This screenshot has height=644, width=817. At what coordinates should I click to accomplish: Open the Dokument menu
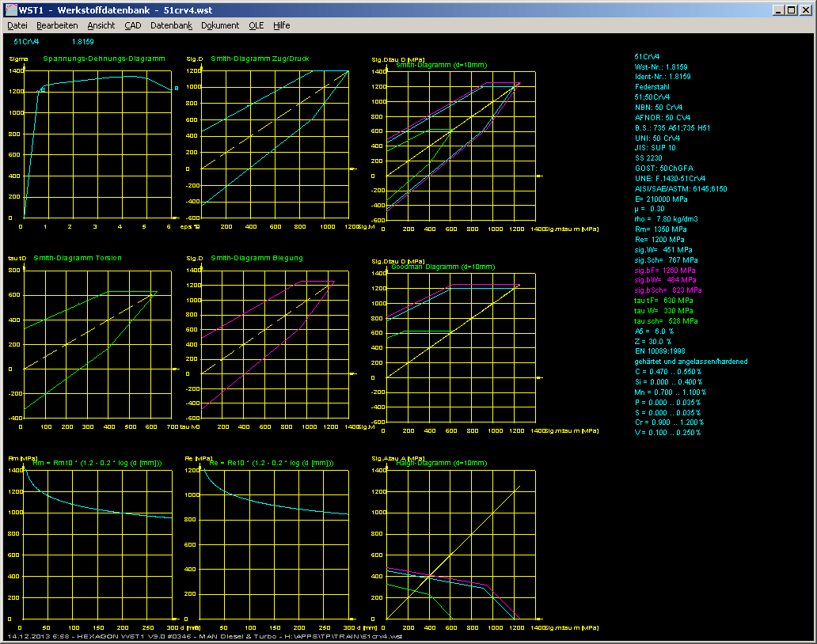[220, 25]
